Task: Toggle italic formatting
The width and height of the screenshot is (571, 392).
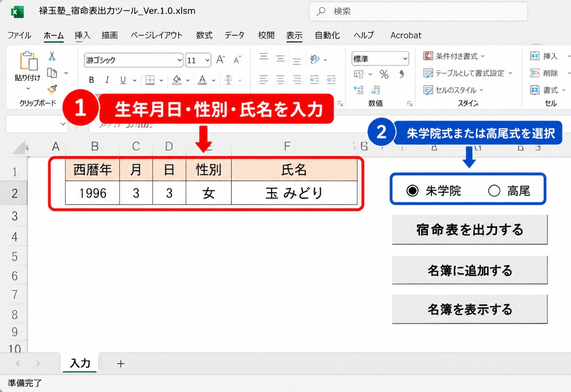Action: (x=107, y=80)
